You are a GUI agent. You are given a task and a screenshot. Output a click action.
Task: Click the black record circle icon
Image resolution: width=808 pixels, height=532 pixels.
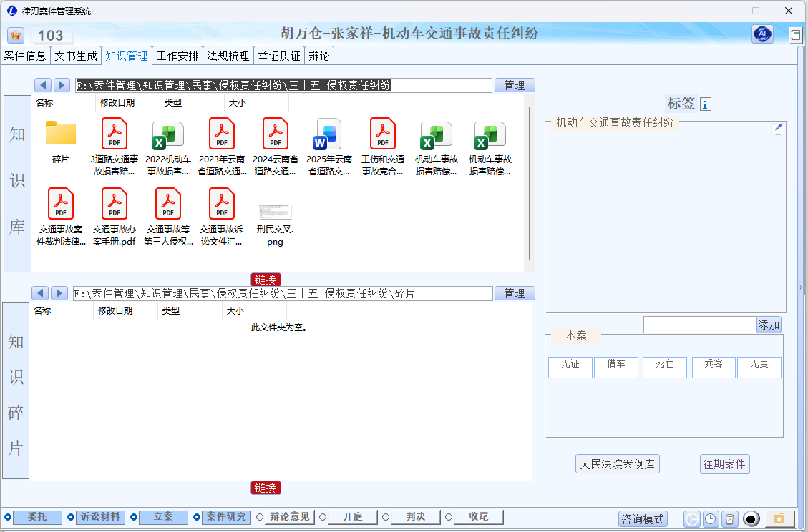751,519
